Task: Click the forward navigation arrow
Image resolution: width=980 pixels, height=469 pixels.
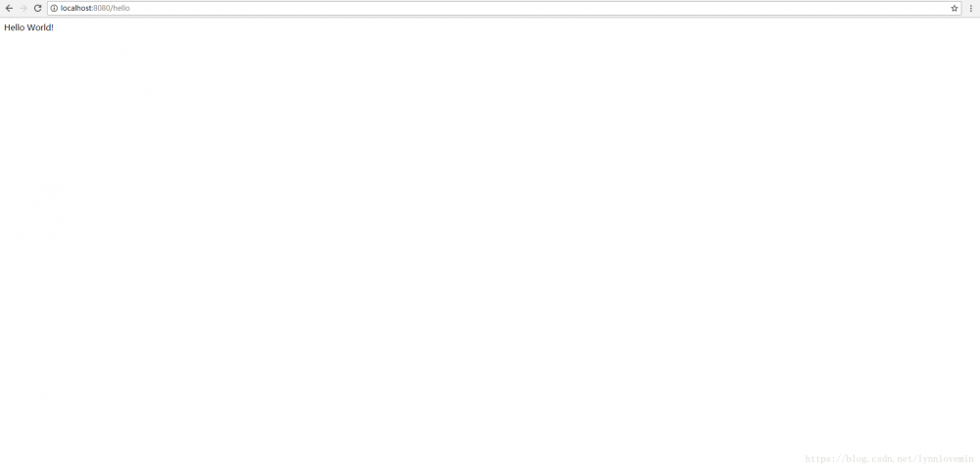Action: [24, 8]
